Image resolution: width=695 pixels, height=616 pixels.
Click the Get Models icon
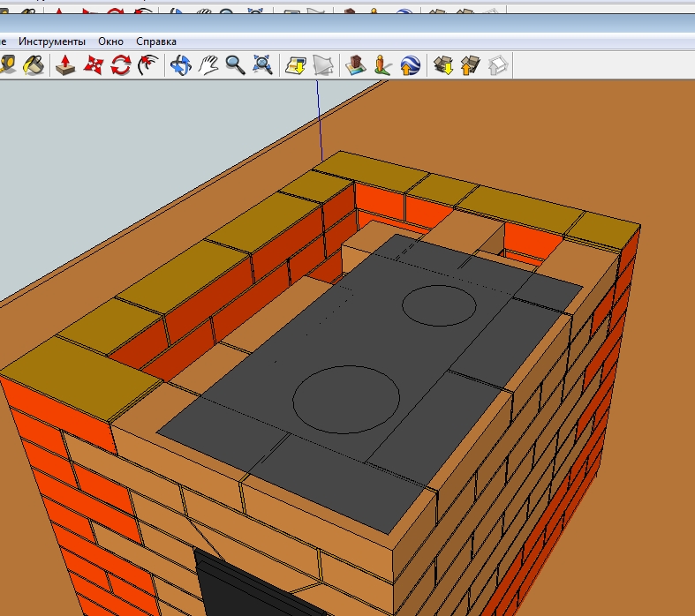442,64
